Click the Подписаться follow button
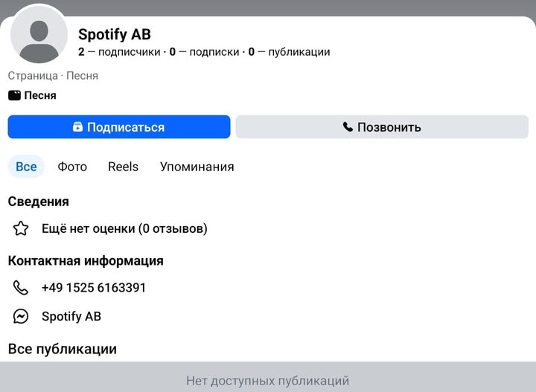The width and height of the screenshot is (536, 392). pyautogui.click(x=119, y=127)
